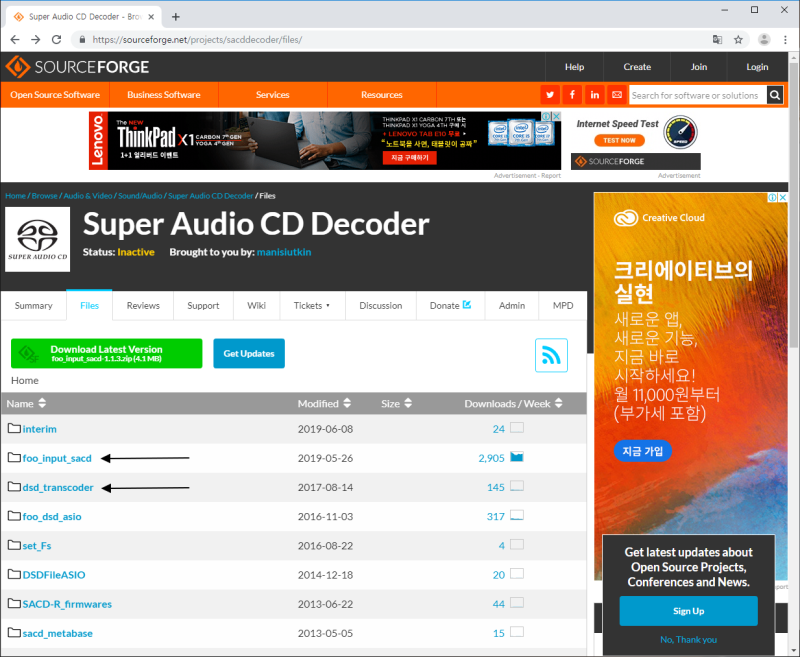Click the search magnifier icon
The image size is (800, 657).
click(x=774, y=94)
